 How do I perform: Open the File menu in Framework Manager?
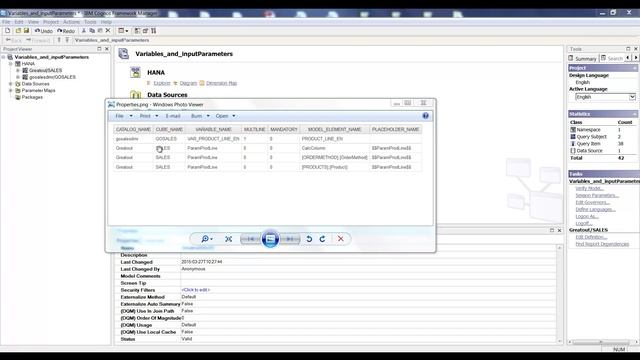coord(6,22)
